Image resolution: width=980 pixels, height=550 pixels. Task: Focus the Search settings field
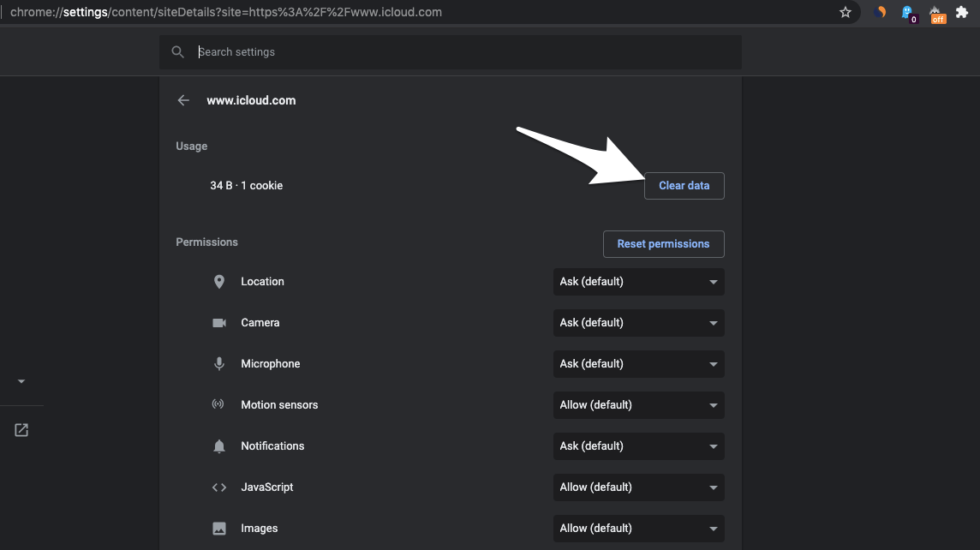(x=451, y=52)
